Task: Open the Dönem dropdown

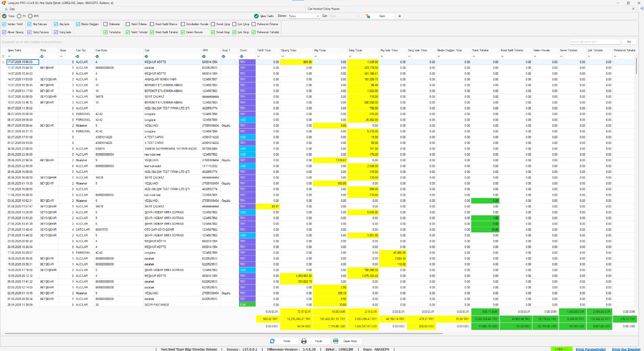Action: pyautogui.click(x=304, y=16)
